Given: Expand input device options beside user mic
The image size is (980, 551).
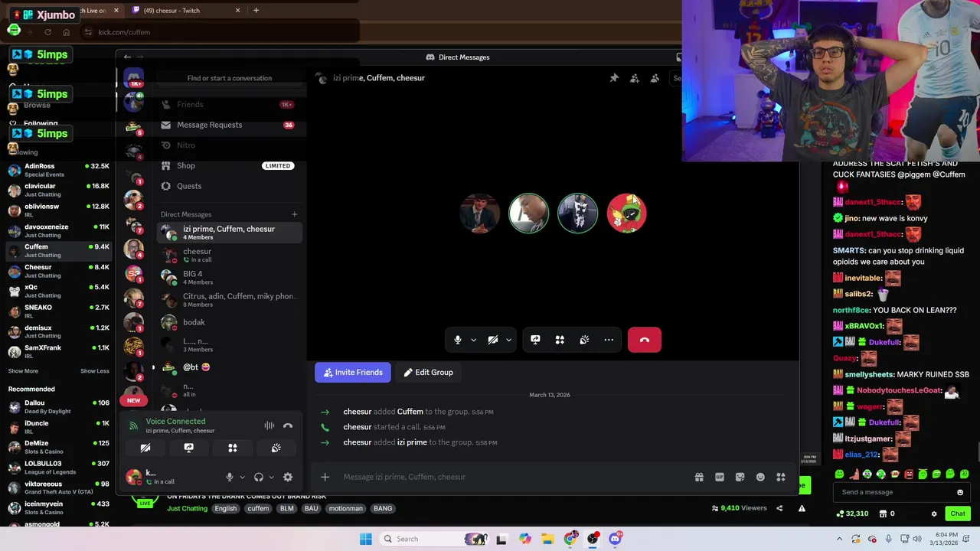Looking at the screenshot, I should pyautogui.click(x=242, y=477).
